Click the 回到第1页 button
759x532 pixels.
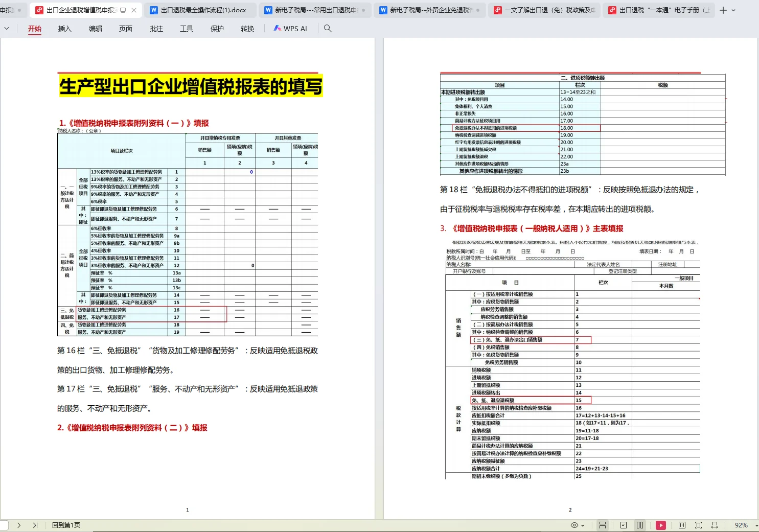tap(65, 525)
